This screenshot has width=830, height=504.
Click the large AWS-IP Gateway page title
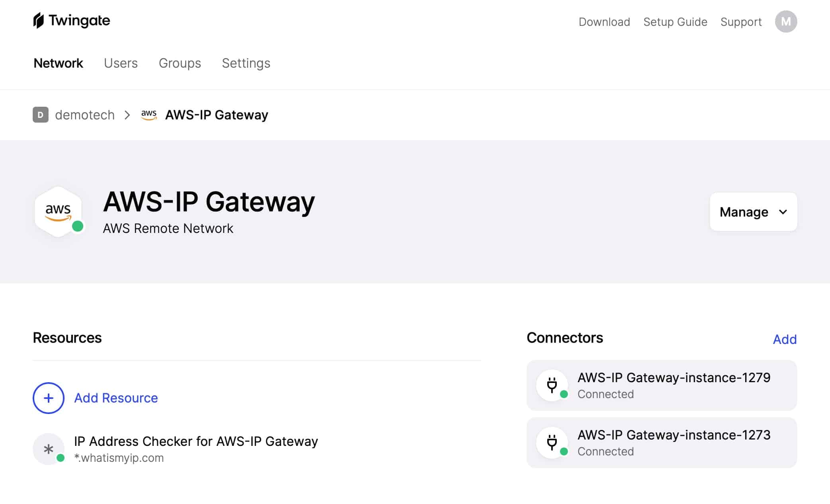[x=209, y=202]
